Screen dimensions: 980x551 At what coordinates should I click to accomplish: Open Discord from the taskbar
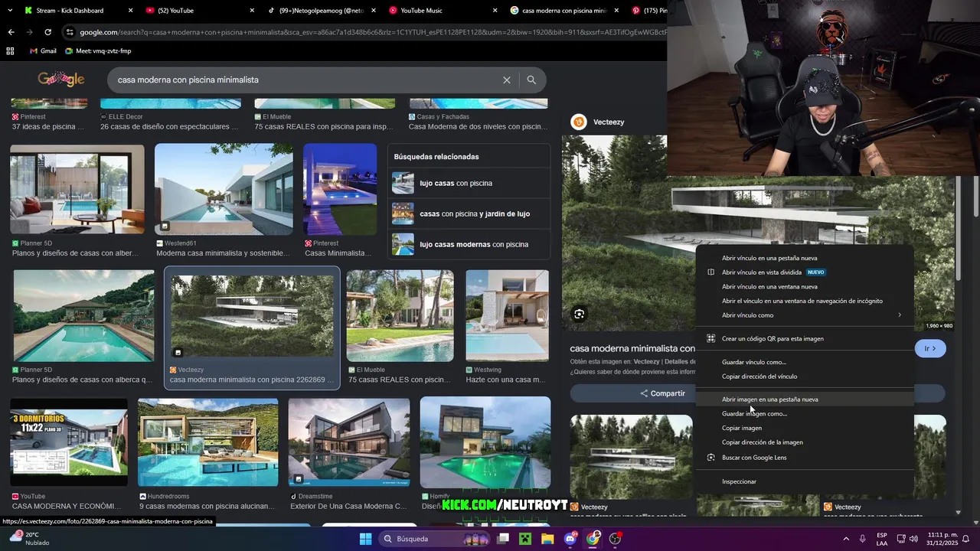(570, 539)
